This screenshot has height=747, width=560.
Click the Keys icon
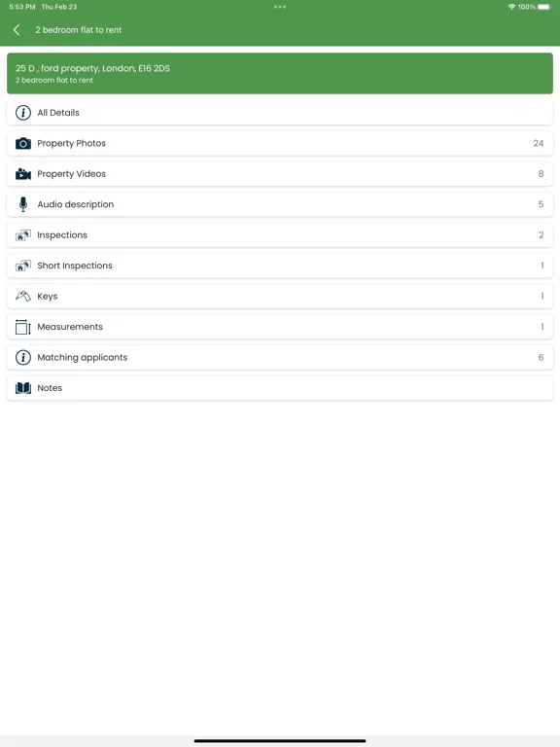tap(23, 296)
